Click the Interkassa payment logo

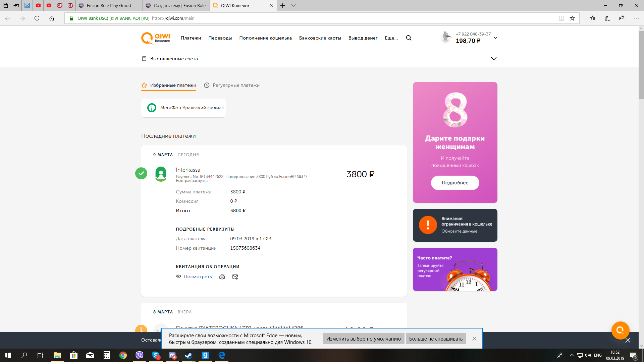[161, 174]
